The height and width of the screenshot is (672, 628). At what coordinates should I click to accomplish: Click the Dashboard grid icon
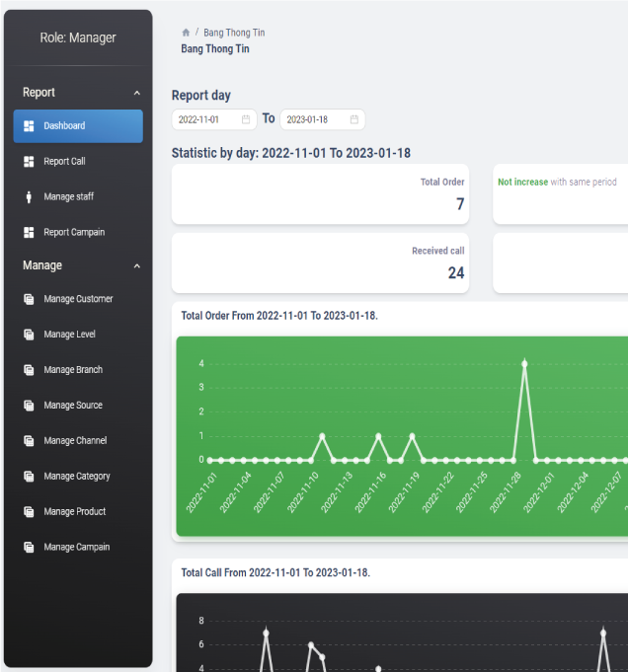[29, 126]
